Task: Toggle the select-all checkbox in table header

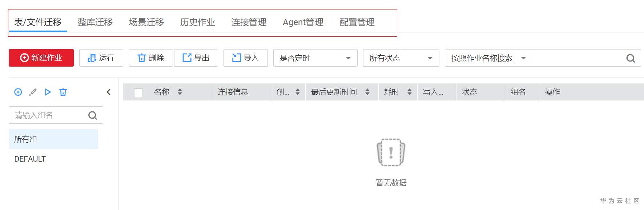Action: 138,92
